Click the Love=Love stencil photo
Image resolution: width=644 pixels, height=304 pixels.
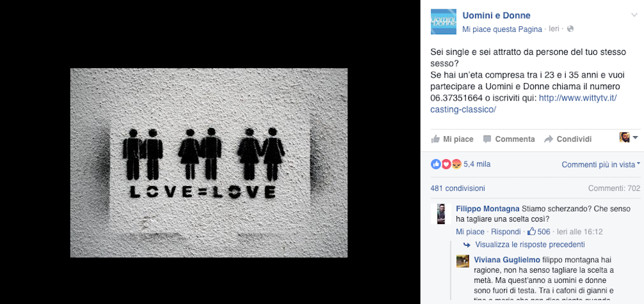pos(209,163)
